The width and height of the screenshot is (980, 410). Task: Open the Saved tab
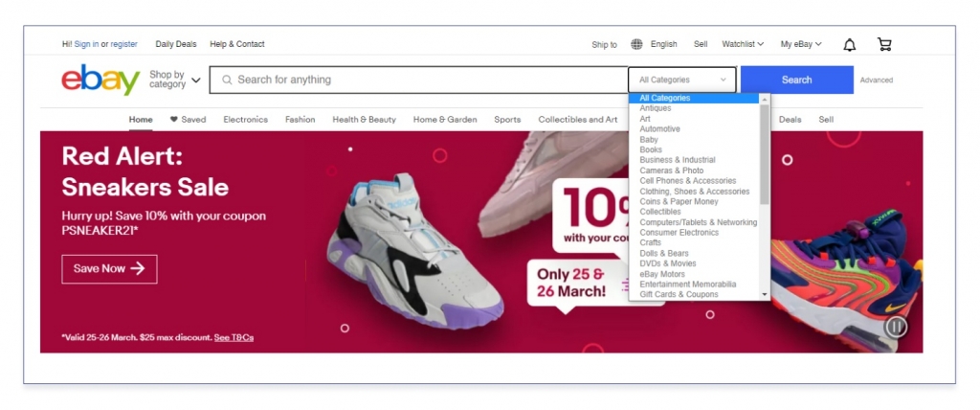193,119
